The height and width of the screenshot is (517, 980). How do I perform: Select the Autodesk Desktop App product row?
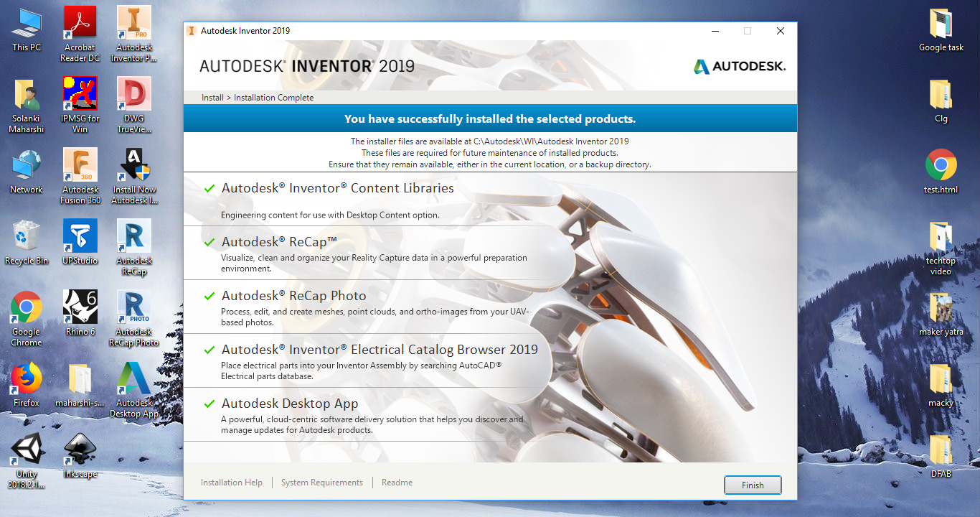tap(490, 414)
